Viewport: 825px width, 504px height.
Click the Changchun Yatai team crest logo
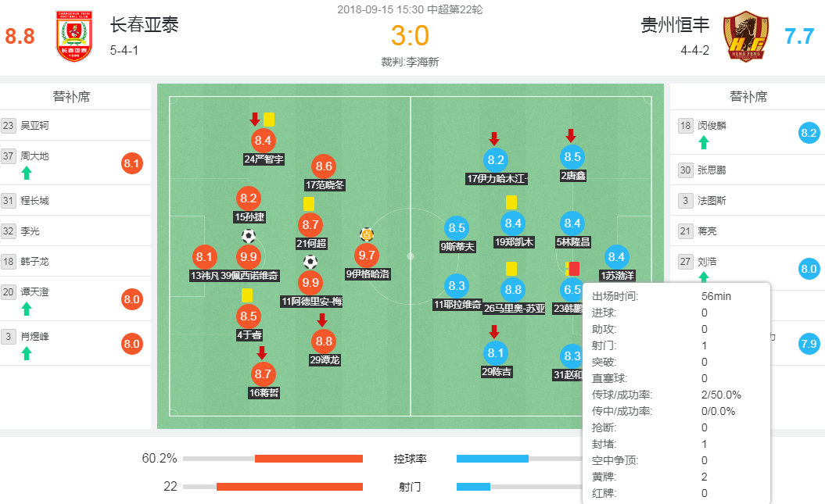tap(74, 35)
